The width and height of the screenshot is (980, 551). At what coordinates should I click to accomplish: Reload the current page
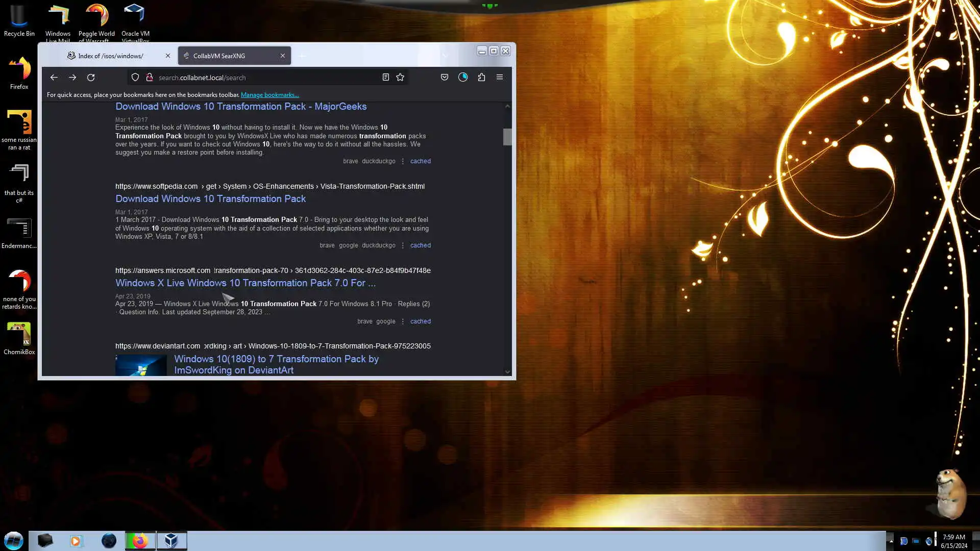91,78
